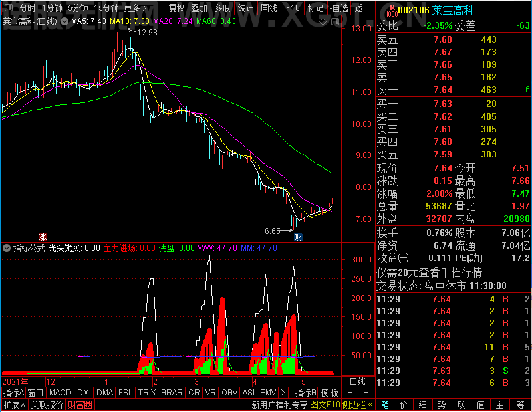The image size is (532, 412).
Task: Switch indicator to TRIX
Action: coord(147,393)
